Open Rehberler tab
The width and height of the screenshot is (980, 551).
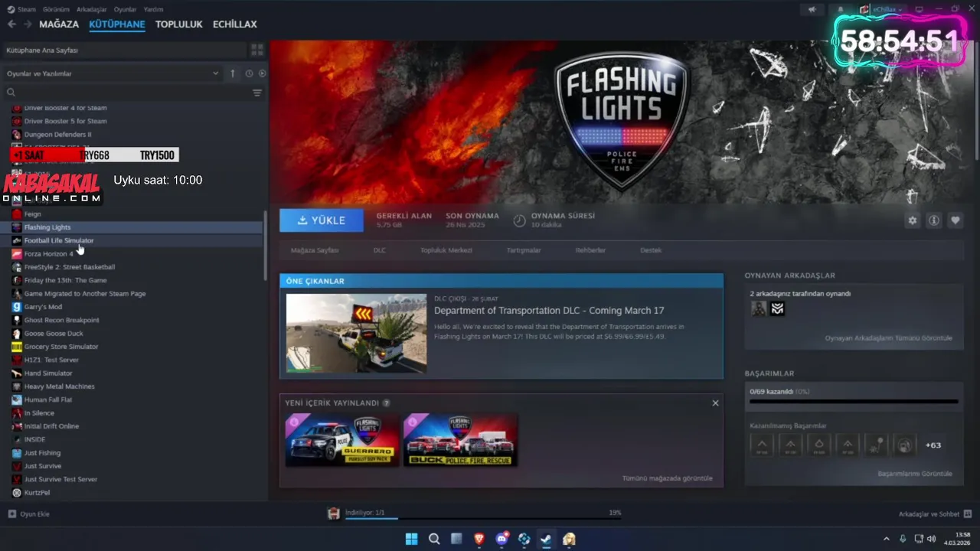(x=591, y=250)
